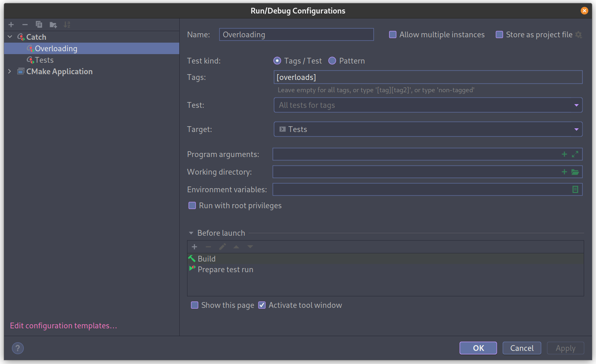Image resolution: width=596 pixels, height=364 pixels.
Task: Sort configurations alphabetically
Action: [x=67, y=25]
